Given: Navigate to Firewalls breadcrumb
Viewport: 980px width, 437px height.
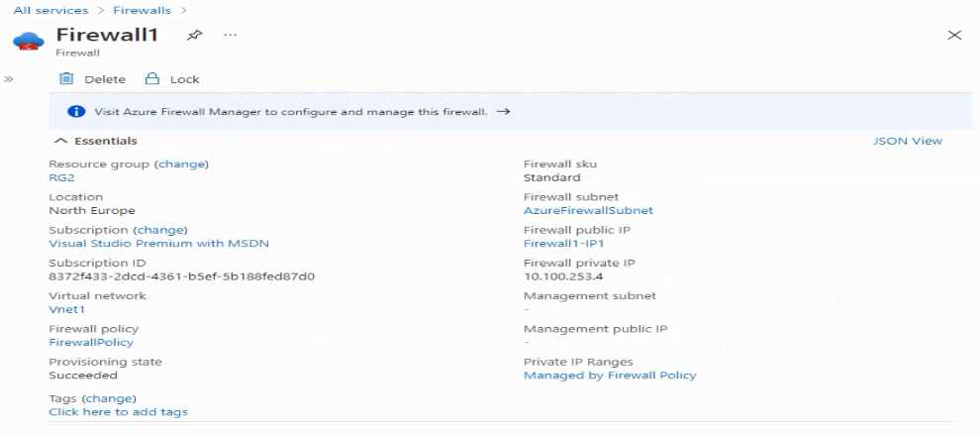Looking at the screenshot, I should pos(142,11).
